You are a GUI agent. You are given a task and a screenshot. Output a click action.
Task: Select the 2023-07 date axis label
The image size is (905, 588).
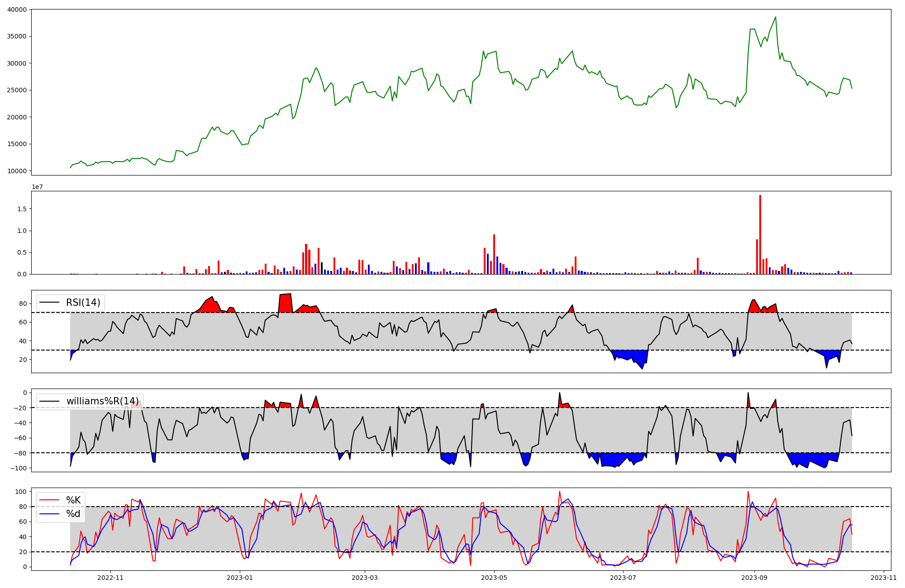[x=623, y=578]
